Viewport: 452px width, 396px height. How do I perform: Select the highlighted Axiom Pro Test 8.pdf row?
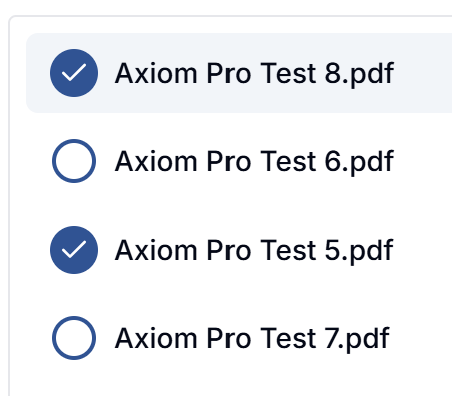point(239,73)
